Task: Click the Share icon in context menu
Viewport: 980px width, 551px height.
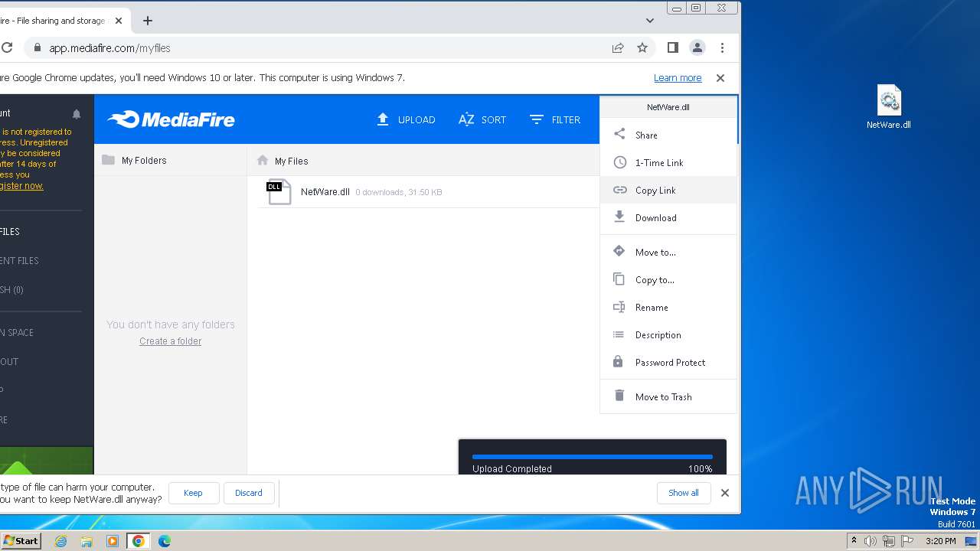Action: pos(619,135)
